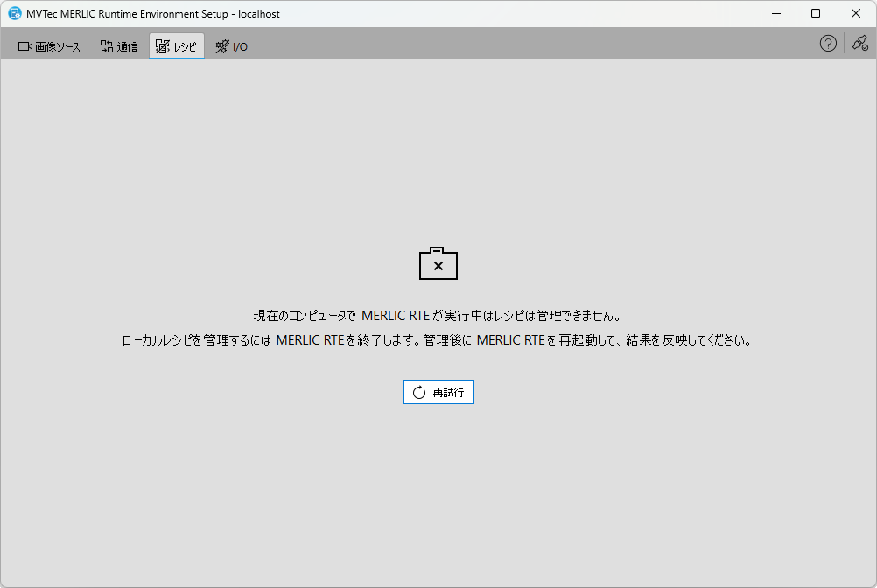Image resolution: width=877 pixels, height=588 pixels.
Task: Select the レシピ tab label
Action: click(x=185, y=47)
